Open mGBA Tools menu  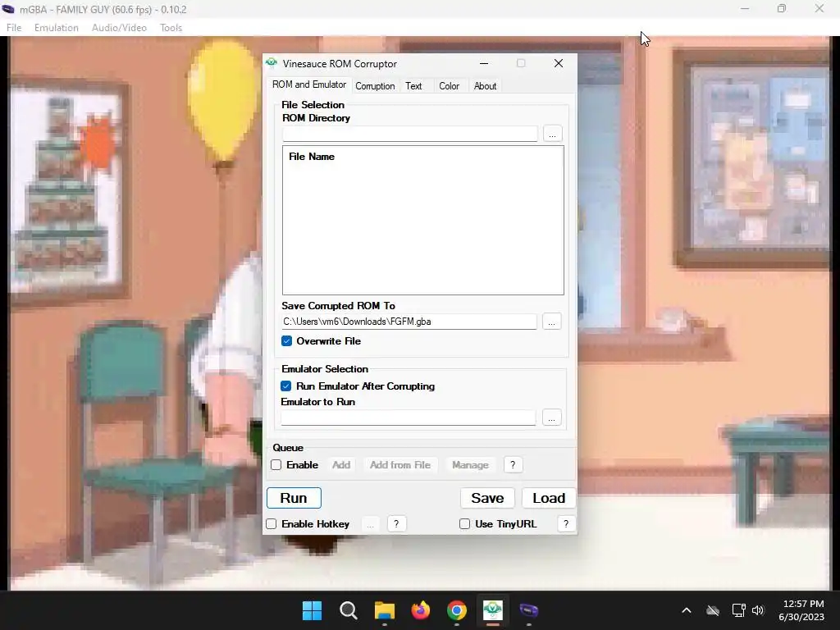171,28
